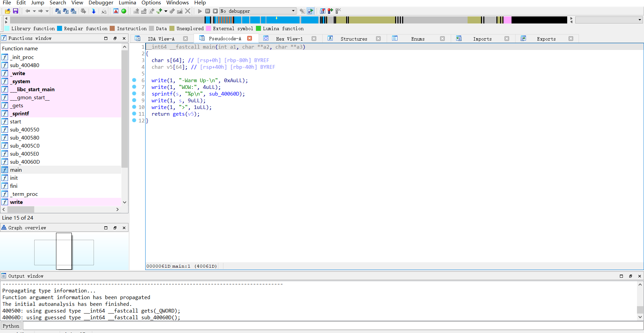Toggle breakpoint dot on pseudocode line 8
The image size is (644, 333).
click(134, 94)
